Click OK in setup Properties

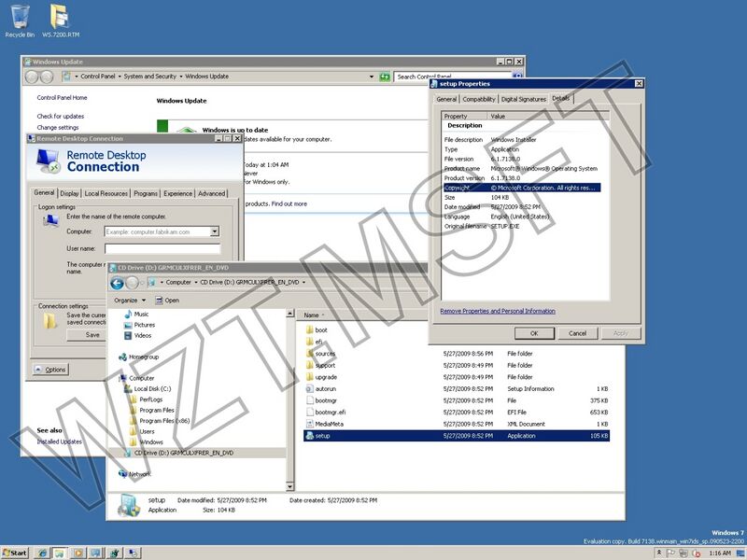534,333
